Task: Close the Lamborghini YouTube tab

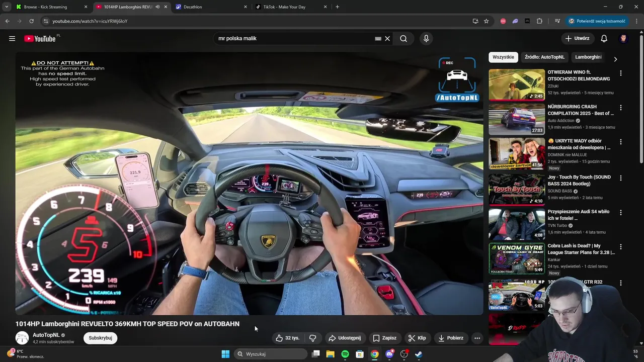Action: tap(166, 7)
